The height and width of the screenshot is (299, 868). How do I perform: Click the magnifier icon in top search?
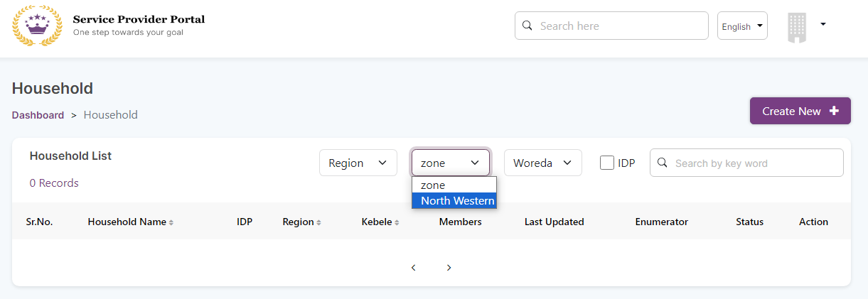point(527,26)
